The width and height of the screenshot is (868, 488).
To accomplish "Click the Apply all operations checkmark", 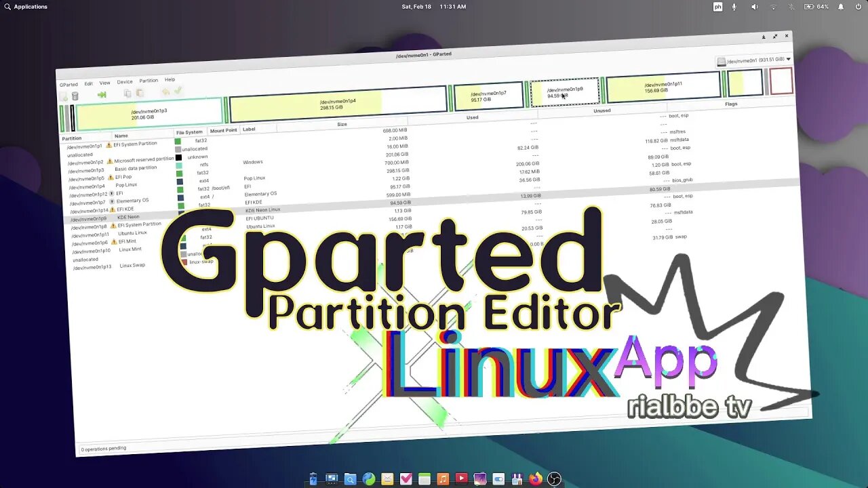I will coord(178,91).
